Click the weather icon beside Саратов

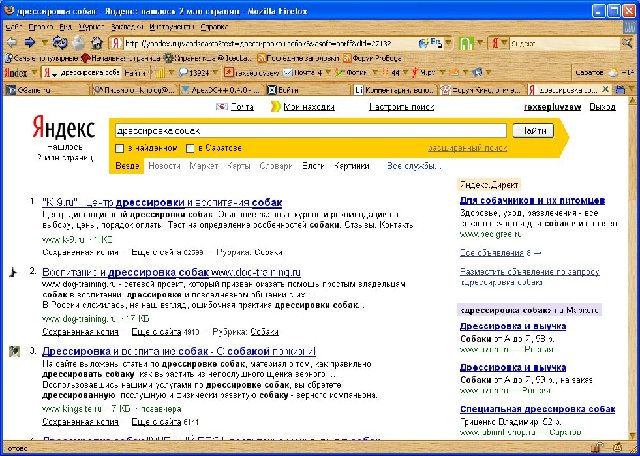coord(613,73)
